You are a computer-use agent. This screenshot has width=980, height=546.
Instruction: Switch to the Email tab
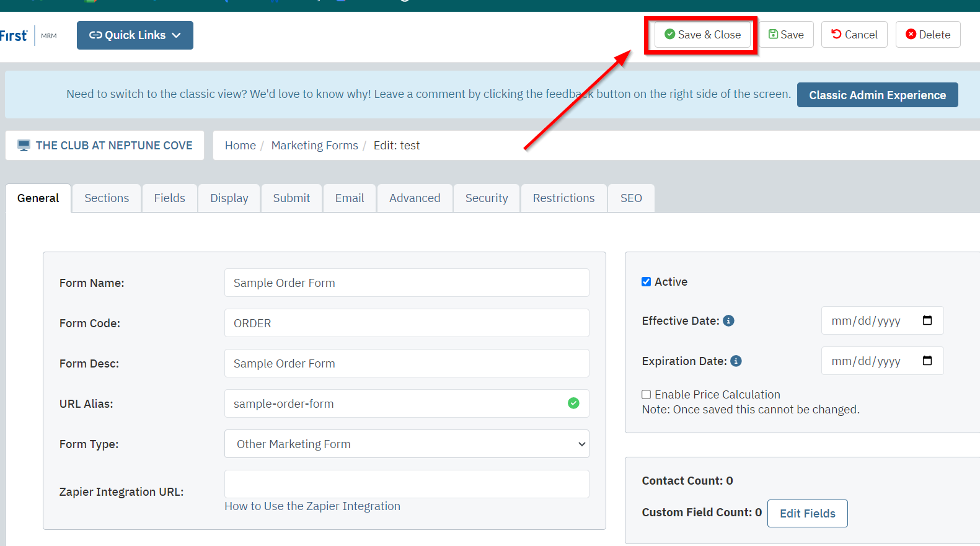click(x=350, y=198)
